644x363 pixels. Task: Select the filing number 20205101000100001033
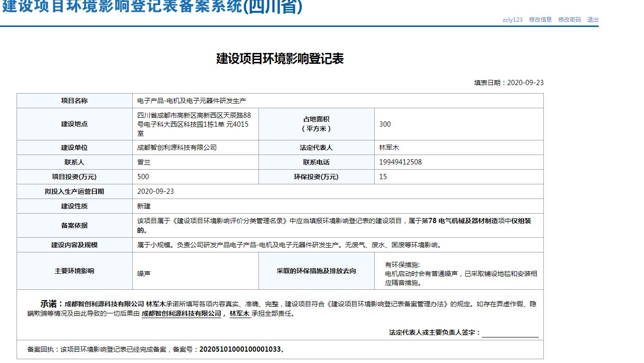coord(240,349)
